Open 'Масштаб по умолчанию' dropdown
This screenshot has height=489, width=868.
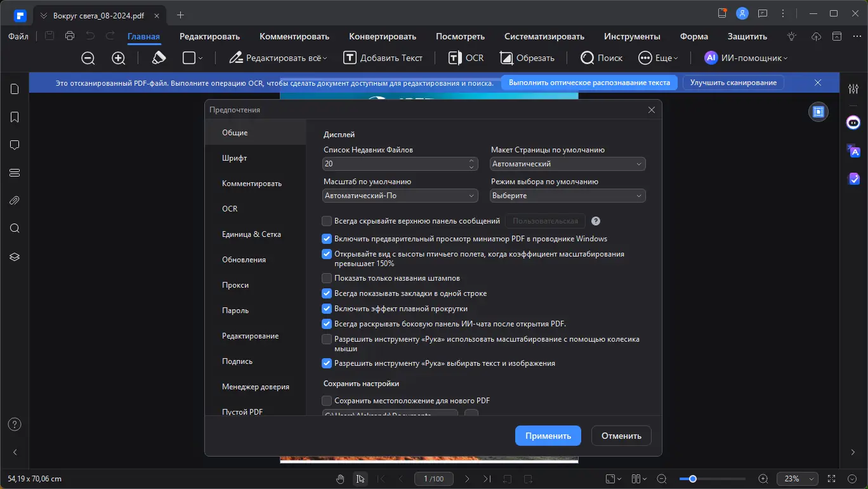(x=400, y=196)
